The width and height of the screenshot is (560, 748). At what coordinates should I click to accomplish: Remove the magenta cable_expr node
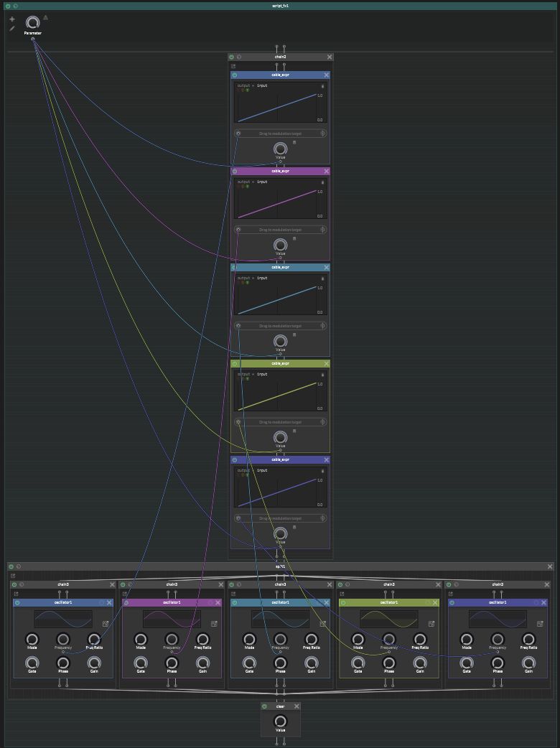[x=326, y=171]
